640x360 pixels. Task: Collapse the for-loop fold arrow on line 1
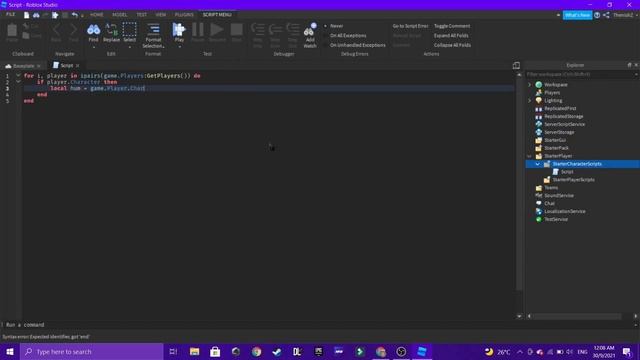[18, 76]
